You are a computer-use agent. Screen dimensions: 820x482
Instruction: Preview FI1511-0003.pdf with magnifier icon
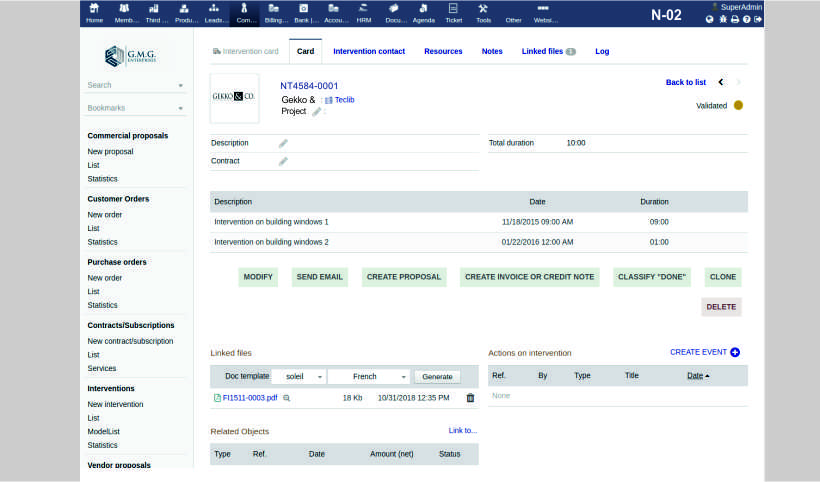coord(286,398)
